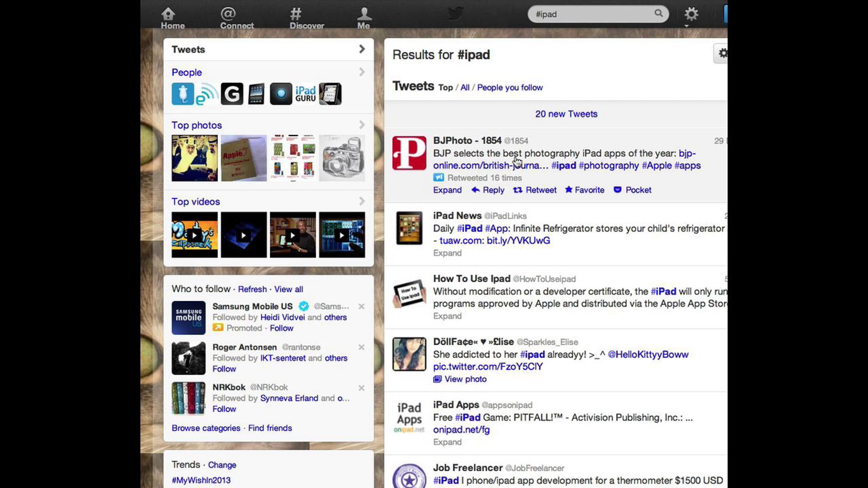Refresh the Who to follow list
The height and width of the screenshot is (488, 868).
(252, 289)
